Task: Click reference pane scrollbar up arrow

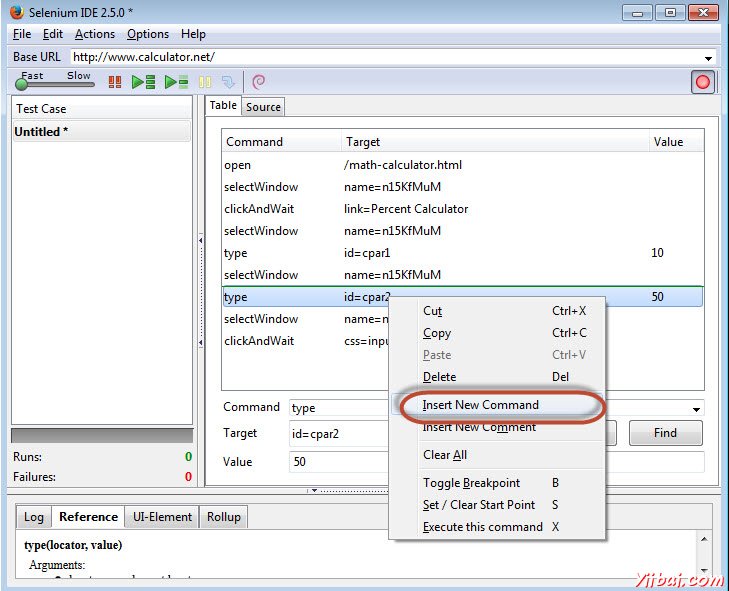Action: (x=704, y=539)
